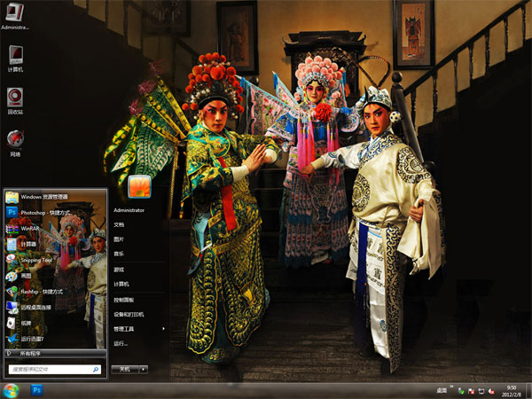The width and height of the screenshot is (532, 399).
Task: Click the green checkmark tray icon
Action: point(461,391)
